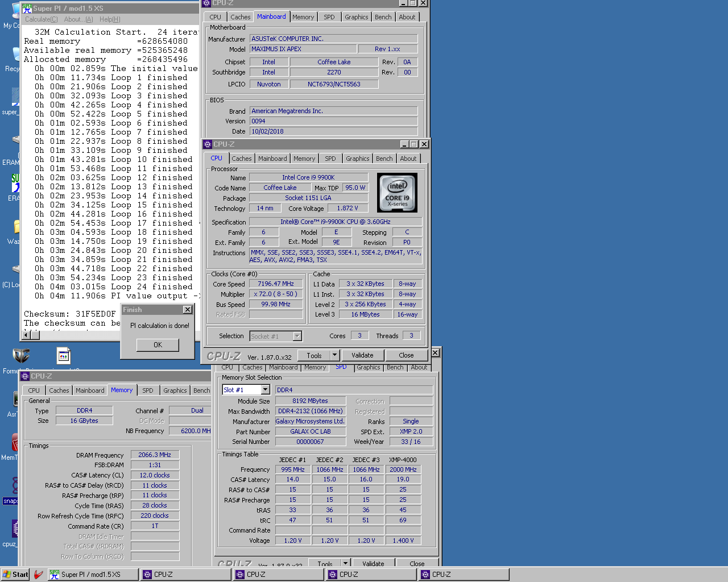728x582 pixels.
Task: Click the x 72.0 ( 8 - 50 ) multiplier value
Action: (276, 294)
